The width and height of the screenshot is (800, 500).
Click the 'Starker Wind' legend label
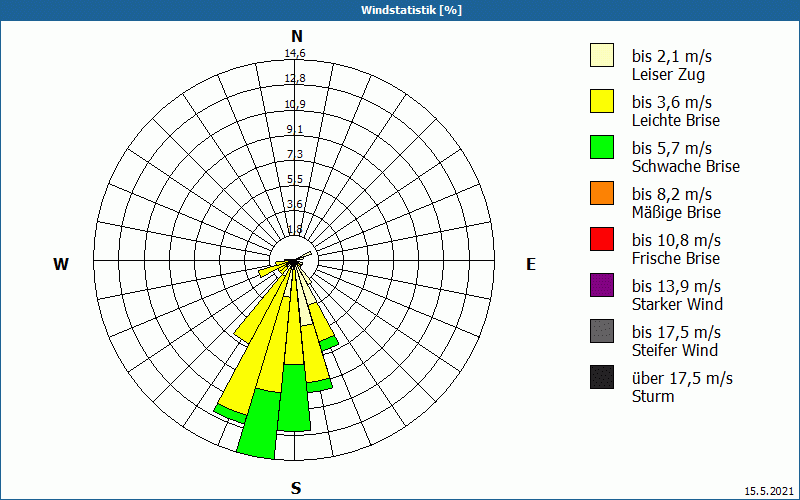[677, 304]
